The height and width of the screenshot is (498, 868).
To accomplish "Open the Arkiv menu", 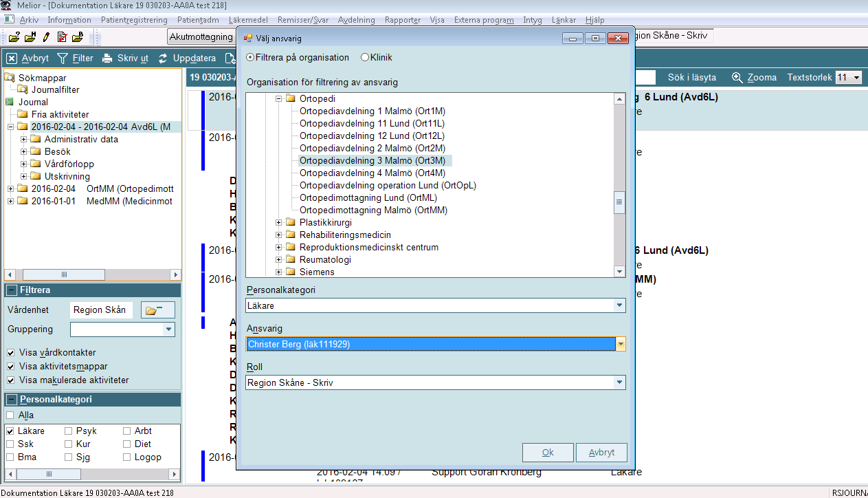I will click(x=29, y=20).
